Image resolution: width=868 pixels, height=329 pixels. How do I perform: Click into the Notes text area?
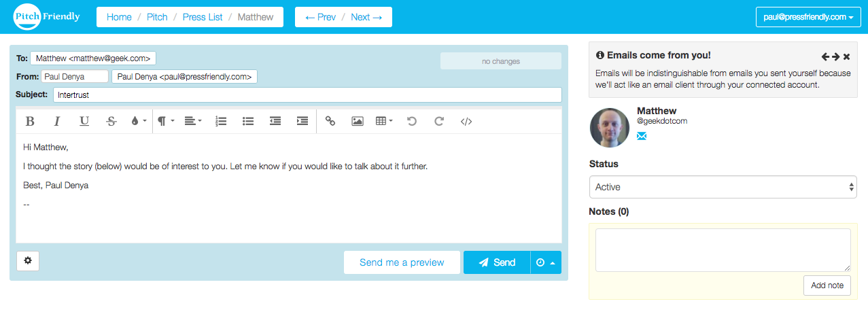(723, 250)
